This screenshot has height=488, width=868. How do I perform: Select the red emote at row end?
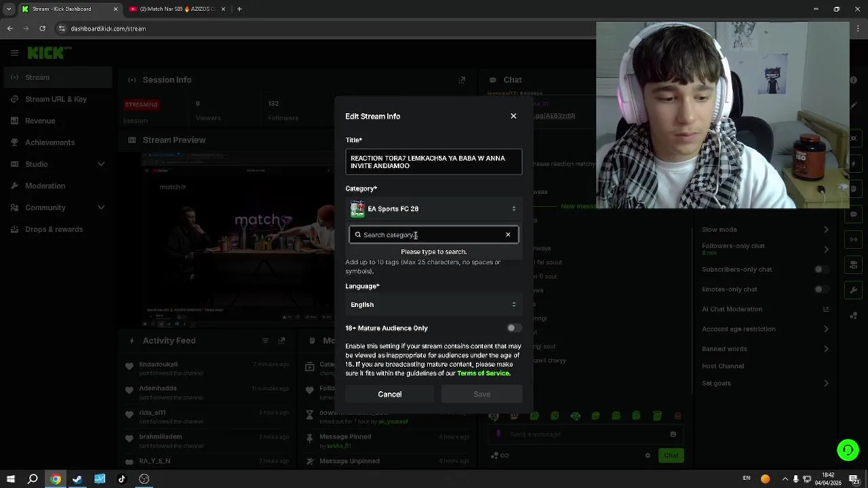coord(677,415)
